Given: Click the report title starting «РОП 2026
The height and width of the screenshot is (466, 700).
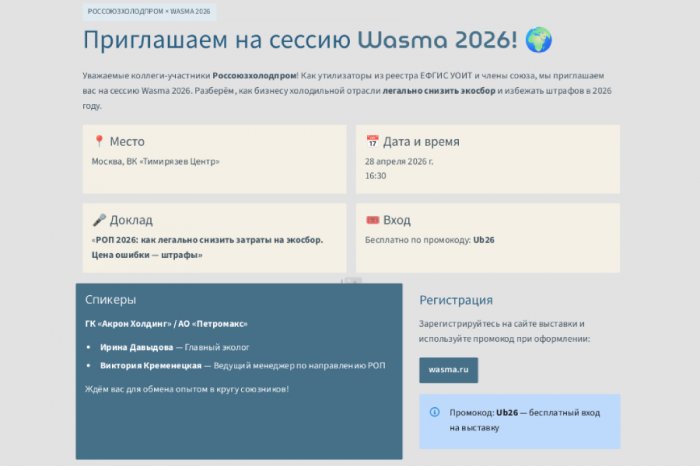Looking at the screenshot, I should [207, 247].
